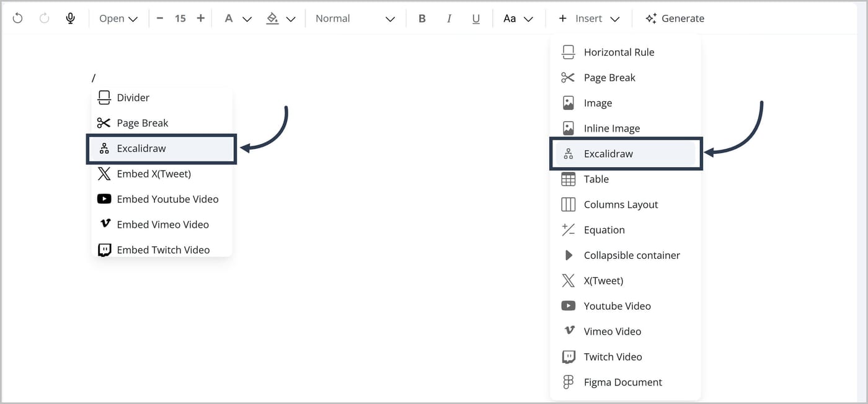Click the redo icon in toolbar

(x=44, y=19)
